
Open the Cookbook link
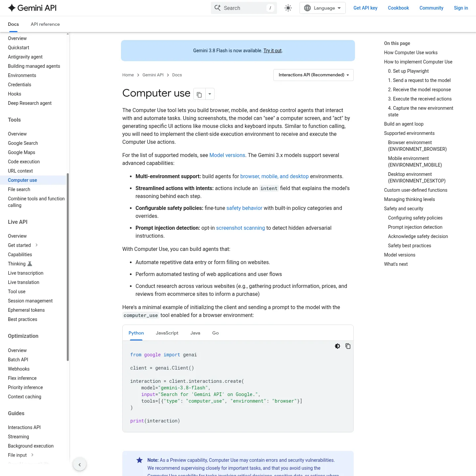(398, 8)
